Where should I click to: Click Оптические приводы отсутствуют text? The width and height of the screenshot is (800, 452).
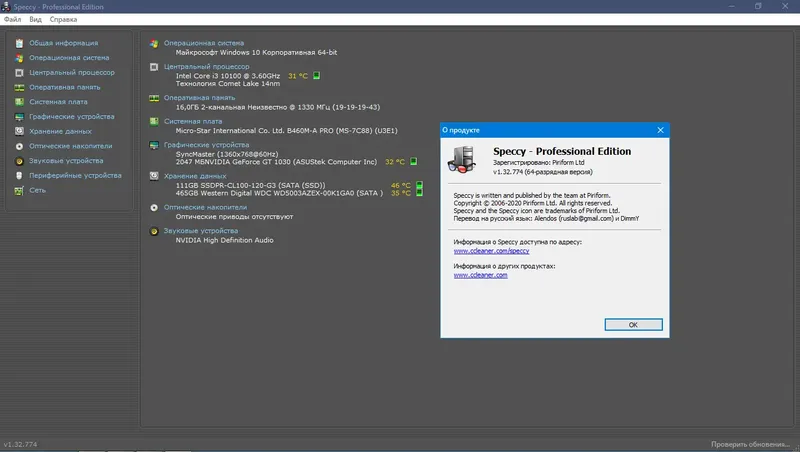(x=234, y=217)
